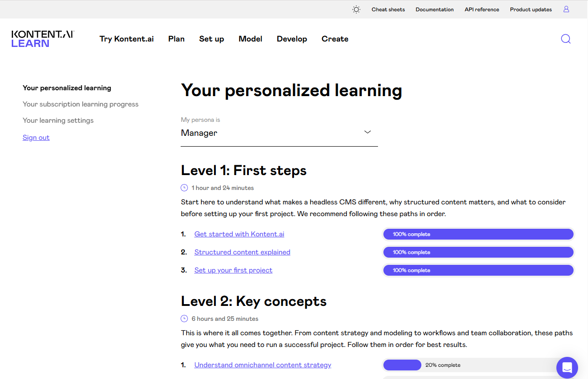Click the Kontent.ai Learn logo
The height and width of the screenshot is (379, 588).
[42, 39]
